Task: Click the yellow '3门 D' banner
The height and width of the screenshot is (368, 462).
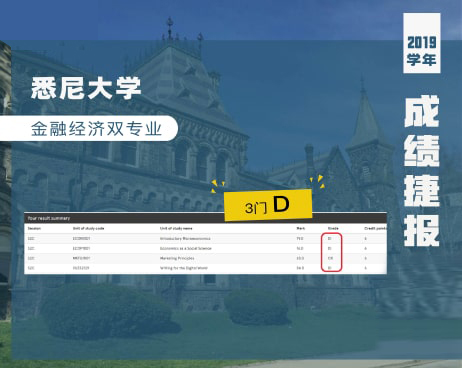Action: pyautogui.click(x=268, y=205)
